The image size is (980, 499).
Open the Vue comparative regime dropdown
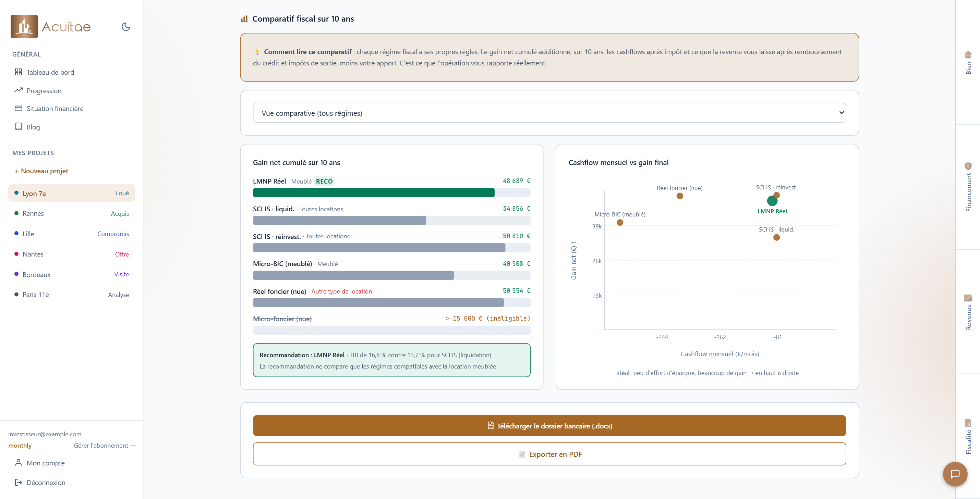tap(549, 113)
